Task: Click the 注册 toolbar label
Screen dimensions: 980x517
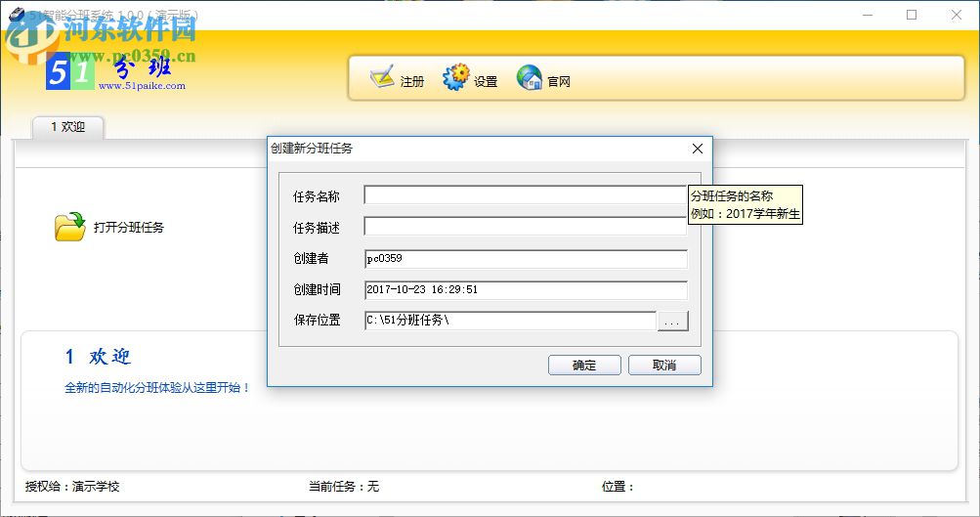Action: 412,81
